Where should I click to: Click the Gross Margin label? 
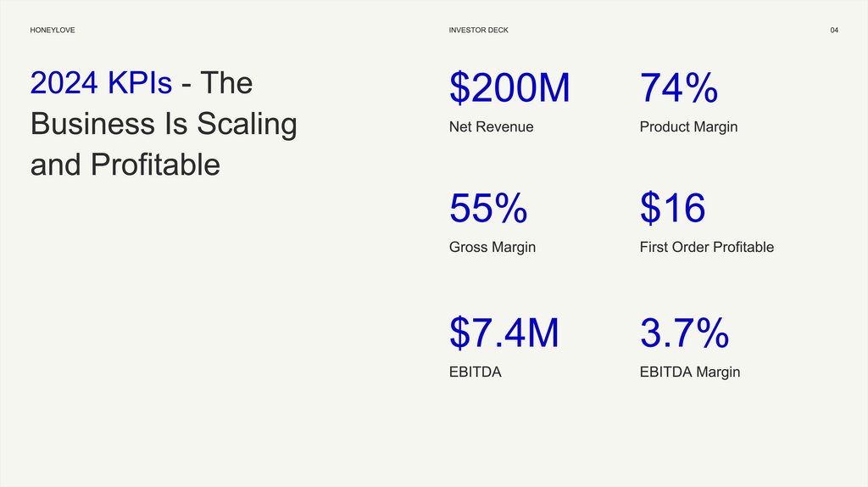pyautogui.click(x=492, y=248)
